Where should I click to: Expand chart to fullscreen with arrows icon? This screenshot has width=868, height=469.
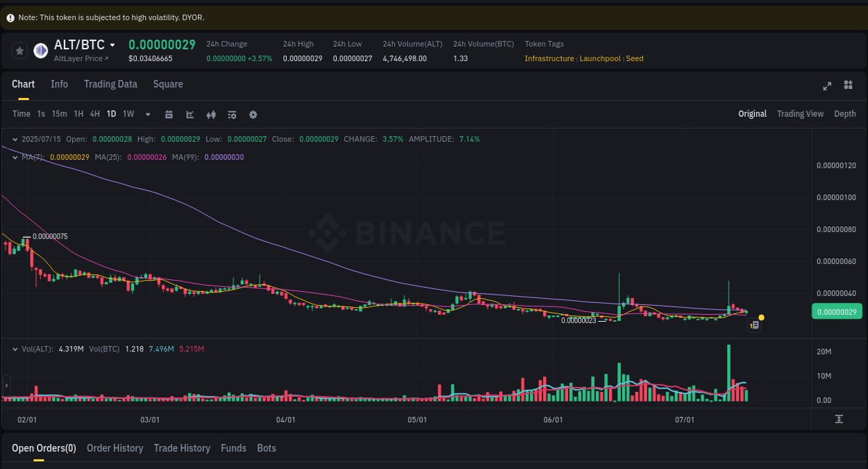[827, 85]
